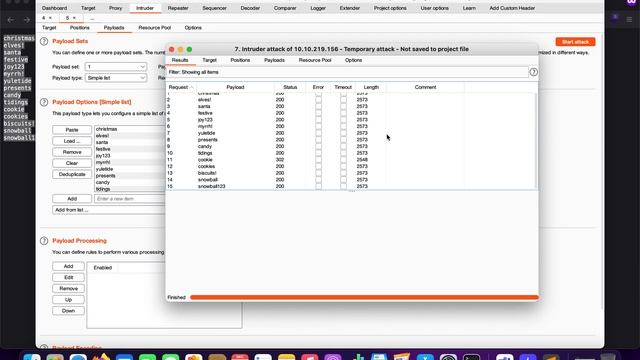Close the Intruder attack window

point(172,49)
